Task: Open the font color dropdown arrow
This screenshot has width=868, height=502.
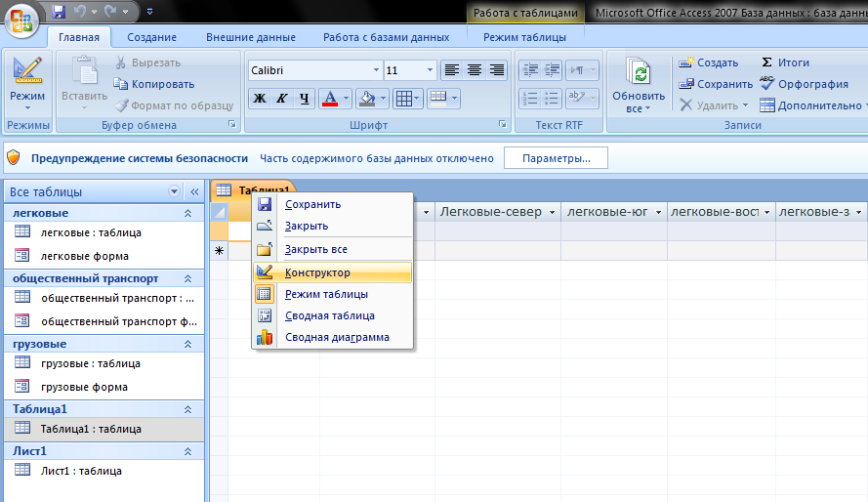Action: [x=346, y=99]
